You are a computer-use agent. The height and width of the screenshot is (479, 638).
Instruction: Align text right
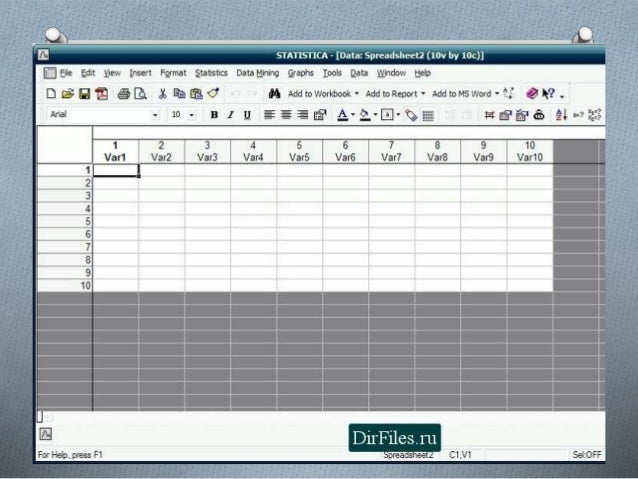303,115
